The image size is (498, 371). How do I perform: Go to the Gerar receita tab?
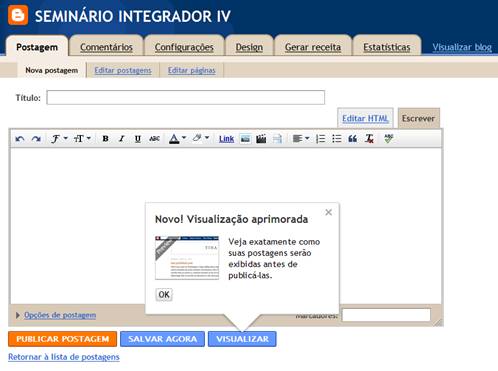(313, 47)
